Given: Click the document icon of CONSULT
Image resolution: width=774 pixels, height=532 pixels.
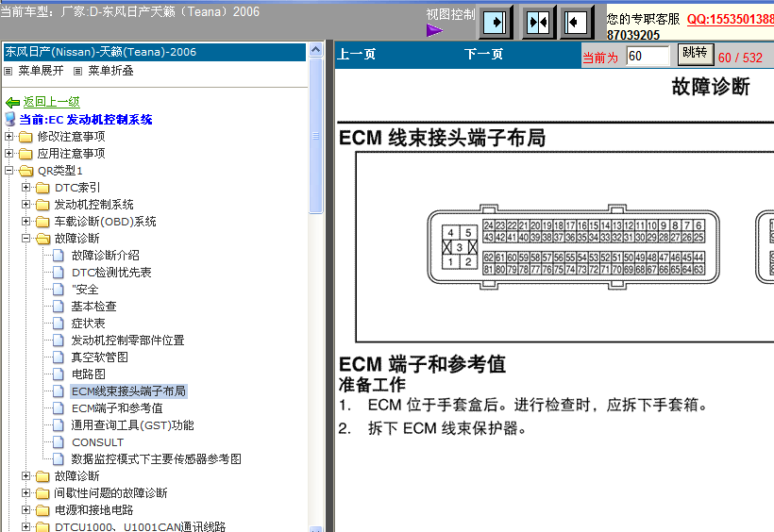Looking at the screenshot, I should click(59, 442).
